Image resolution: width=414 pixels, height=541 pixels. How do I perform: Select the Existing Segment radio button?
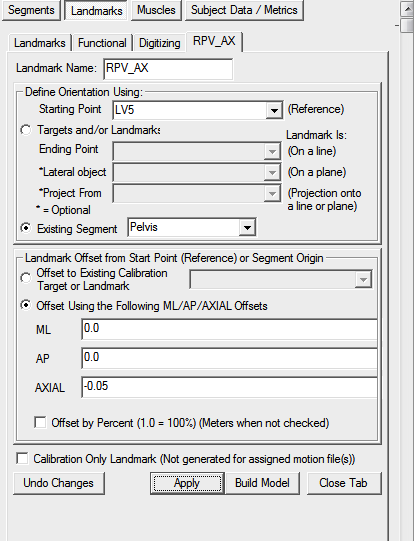[25, 228]
